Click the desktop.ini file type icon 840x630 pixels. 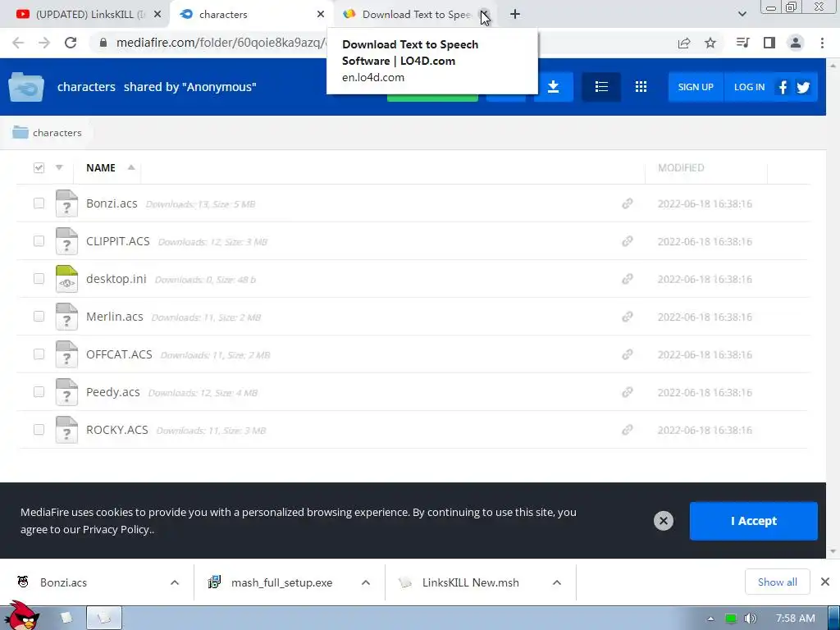pos(66,279)
